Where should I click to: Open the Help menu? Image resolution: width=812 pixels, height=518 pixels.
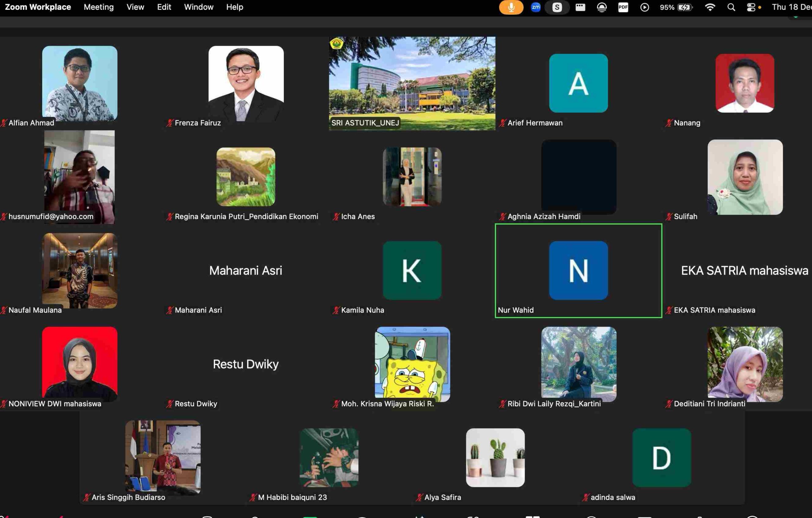click(234, 7)
